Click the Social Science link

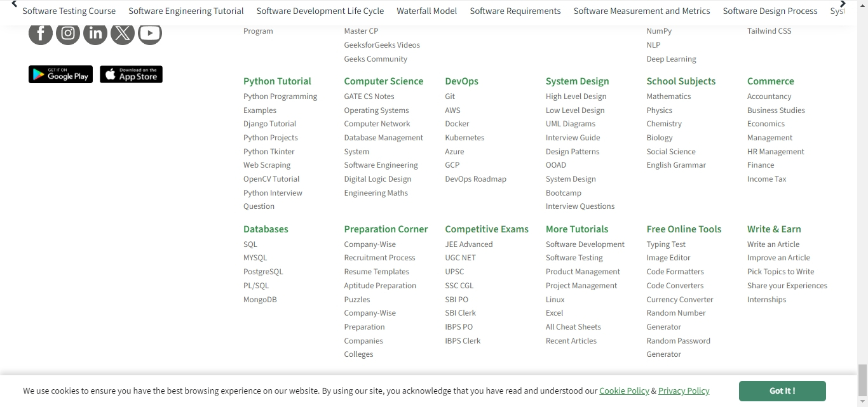click(x=671, y=152)
